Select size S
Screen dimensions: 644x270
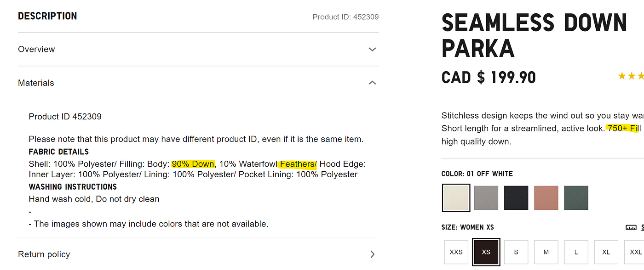coord(516,252)
